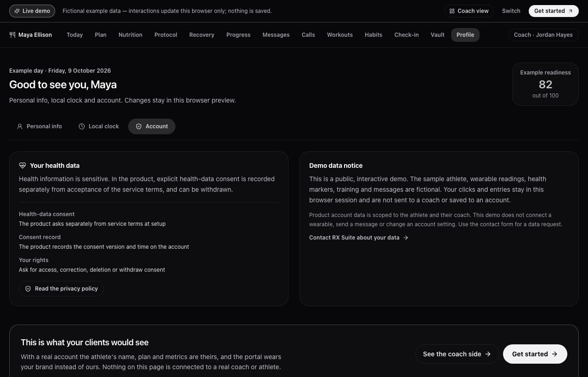Click the shield icon in privacy policy button
This screenshot has height=377, width=588.
pyautogui.click(x=28, y=289)
